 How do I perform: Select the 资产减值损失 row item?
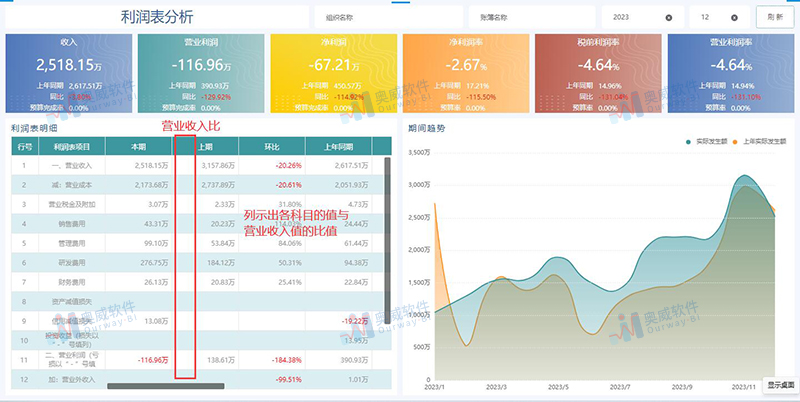tap(72, 302)
